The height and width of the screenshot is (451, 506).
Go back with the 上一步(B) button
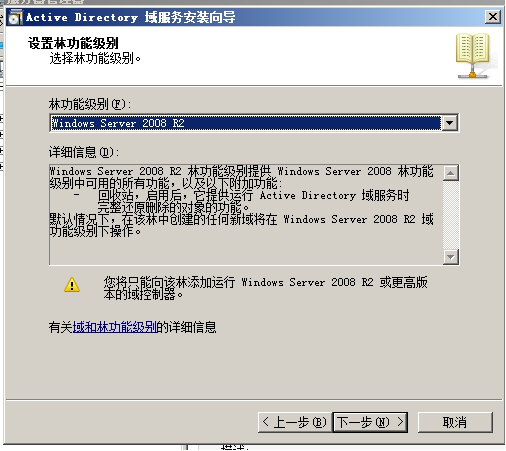point(295,422)
